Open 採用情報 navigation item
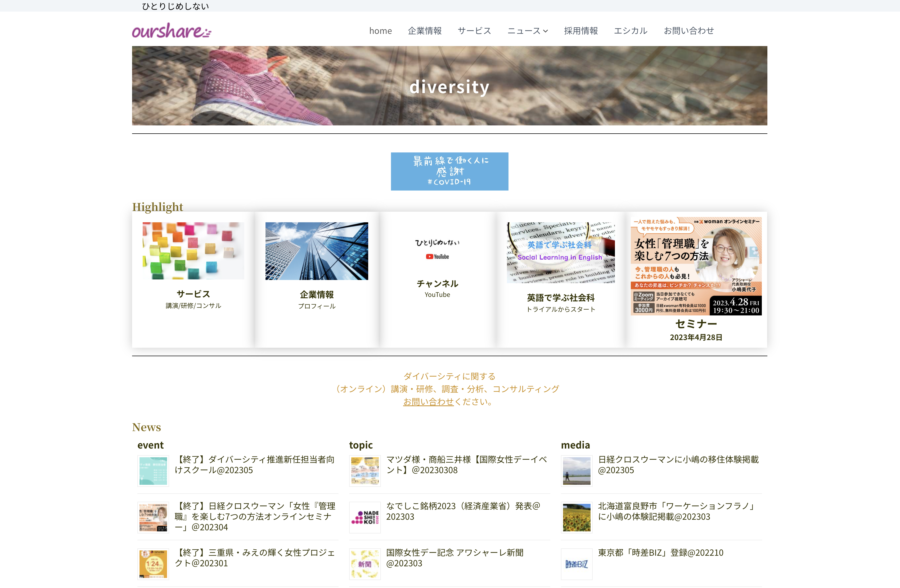 [581, 31]
